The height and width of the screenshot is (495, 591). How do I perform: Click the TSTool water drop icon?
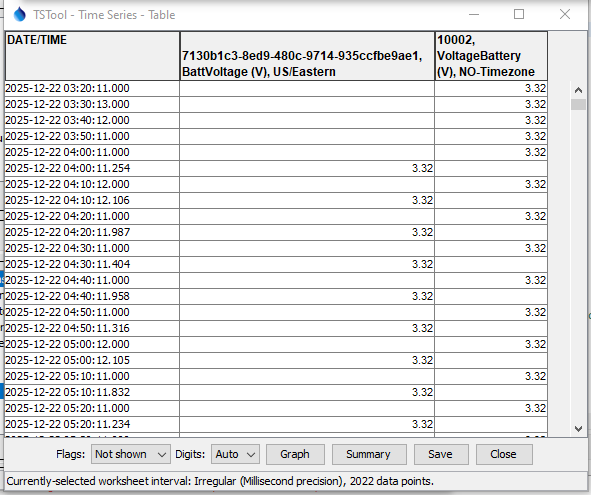click(19, 15)
